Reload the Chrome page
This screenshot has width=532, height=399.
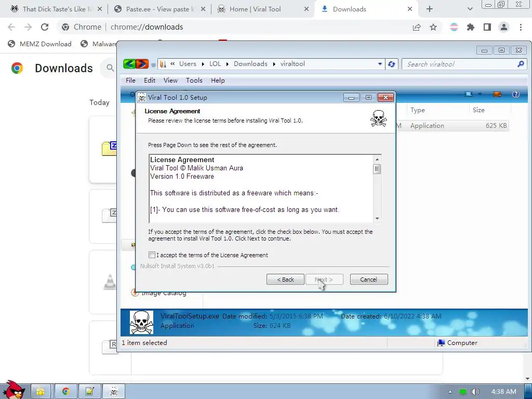pyautogui.click(x=45, y=27)
